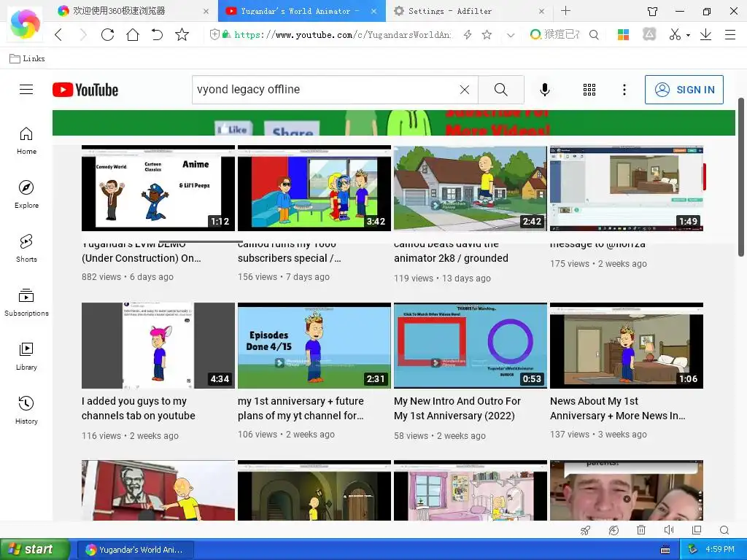Click the page vertical scrollbar thumb

pyautogui.click(x=741, y=177)
